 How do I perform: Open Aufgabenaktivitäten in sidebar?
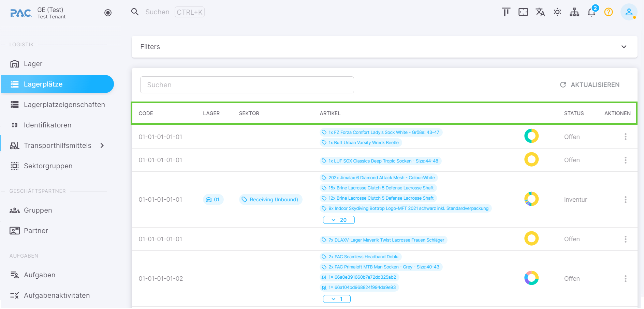coord(57,295)
